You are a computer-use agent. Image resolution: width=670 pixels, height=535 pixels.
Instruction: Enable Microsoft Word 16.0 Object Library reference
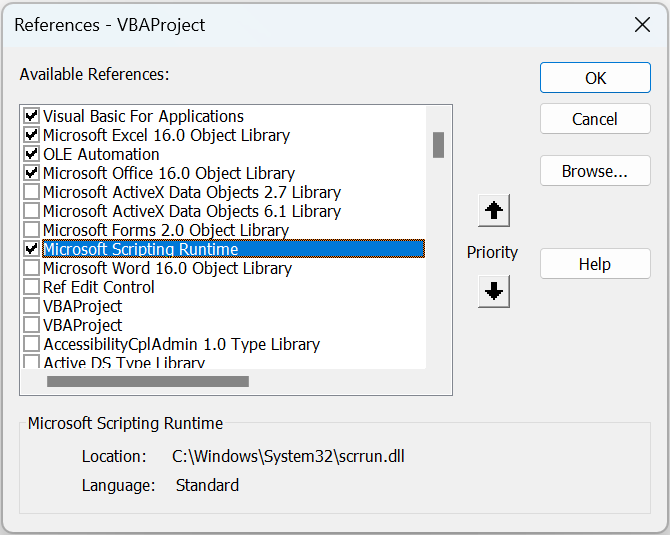pyautogui.click(x=31, y=268)
